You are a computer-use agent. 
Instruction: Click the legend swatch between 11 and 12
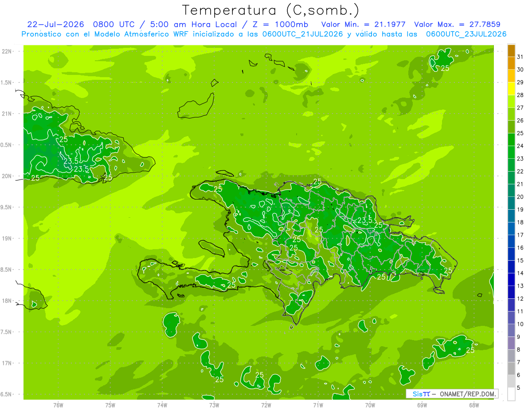tap(511, 305)
